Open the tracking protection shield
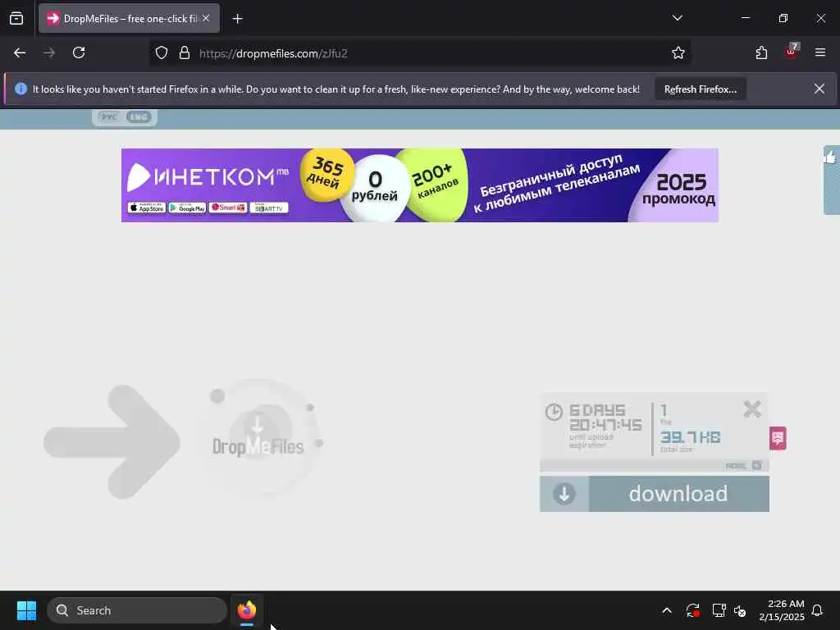Screen dimensions: 840x630 [162, 53]
